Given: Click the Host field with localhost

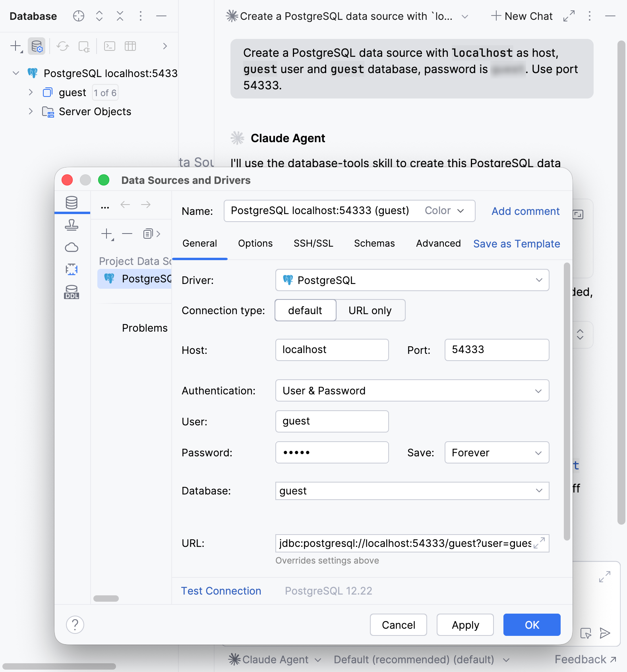Looking at the screenshot, I should (x=332, y=350).
